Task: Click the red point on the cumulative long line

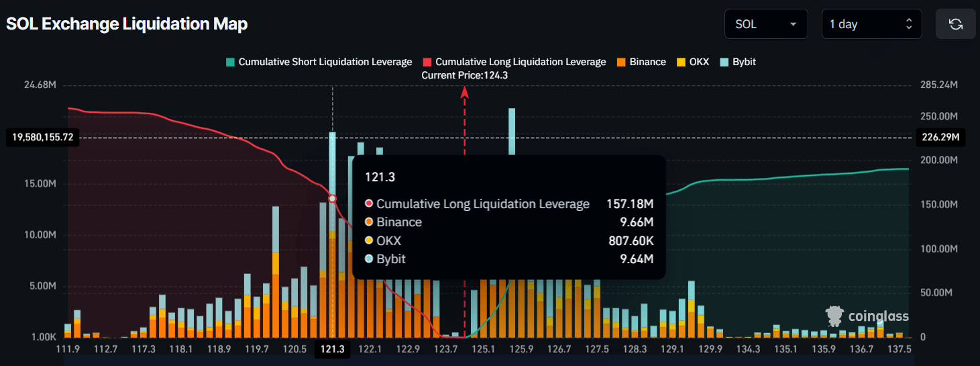Action: coord(333,198)
